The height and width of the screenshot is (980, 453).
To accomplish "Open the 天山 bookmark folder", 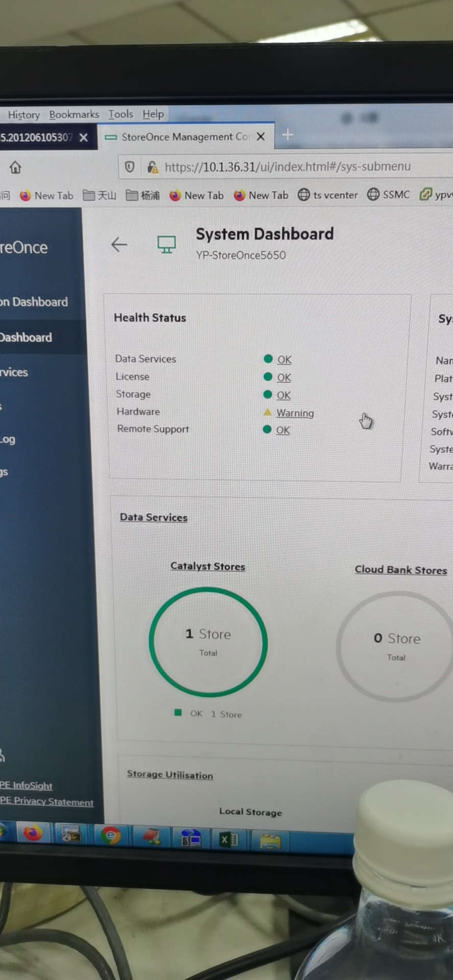I will tap(100, 195).
